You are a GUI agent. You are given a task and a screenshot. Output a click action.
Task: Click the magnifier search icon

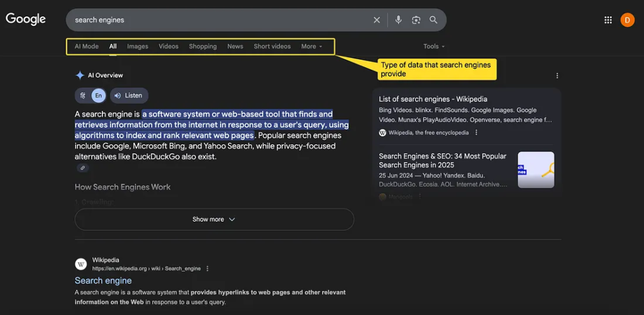[x=433, y=19]
